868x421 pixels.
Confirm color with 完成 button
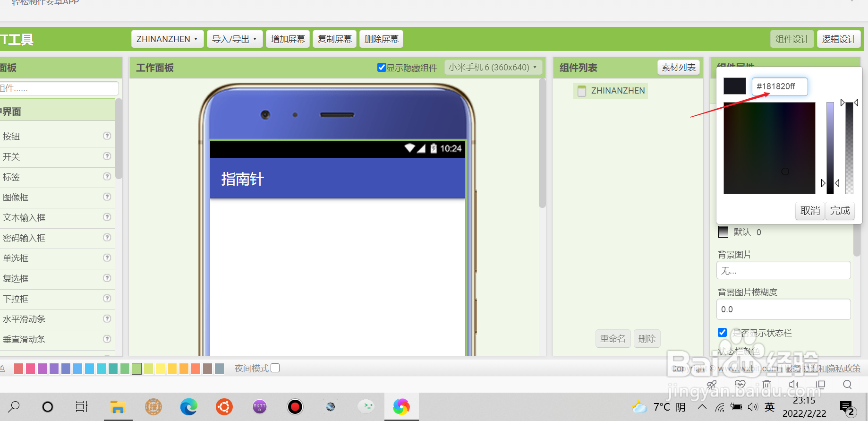[840, 211]
